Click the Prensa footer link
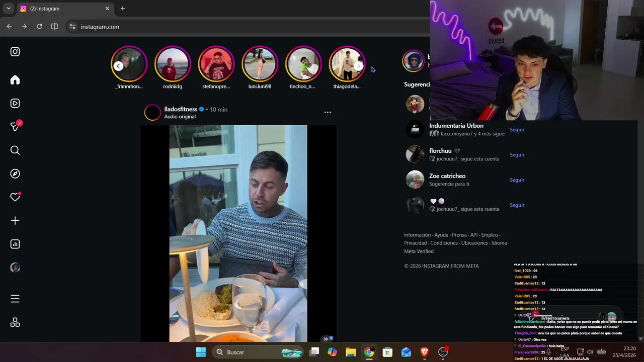This screenshot has width=644, height=362. click(x=459, y=235)
